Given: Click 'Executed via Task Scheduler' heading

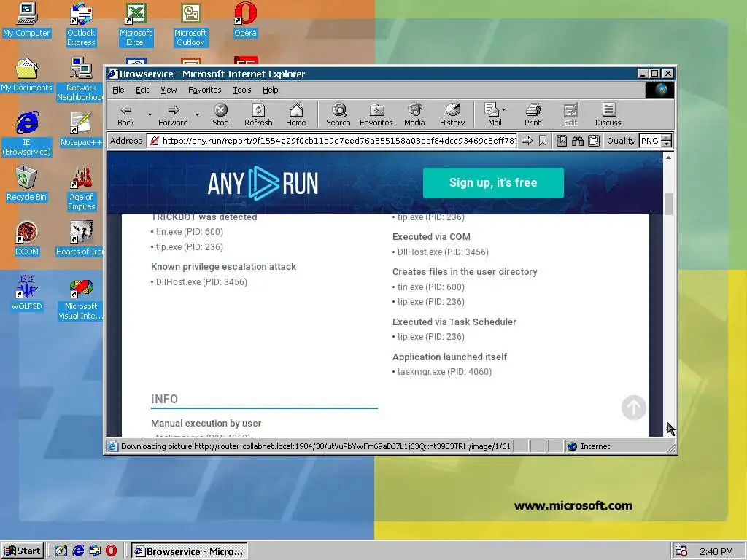Looking at the screenshot, I should click(454, 322).
